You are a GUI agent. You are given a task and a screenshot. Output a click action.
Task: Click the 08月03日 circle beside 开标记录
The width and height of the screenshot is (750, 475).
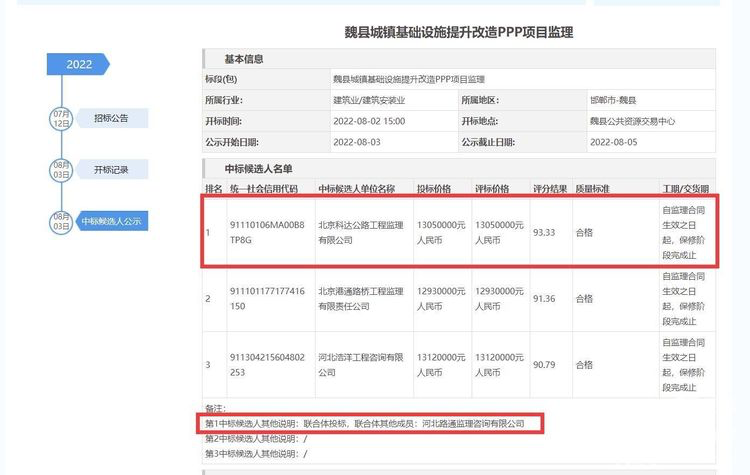61,170
